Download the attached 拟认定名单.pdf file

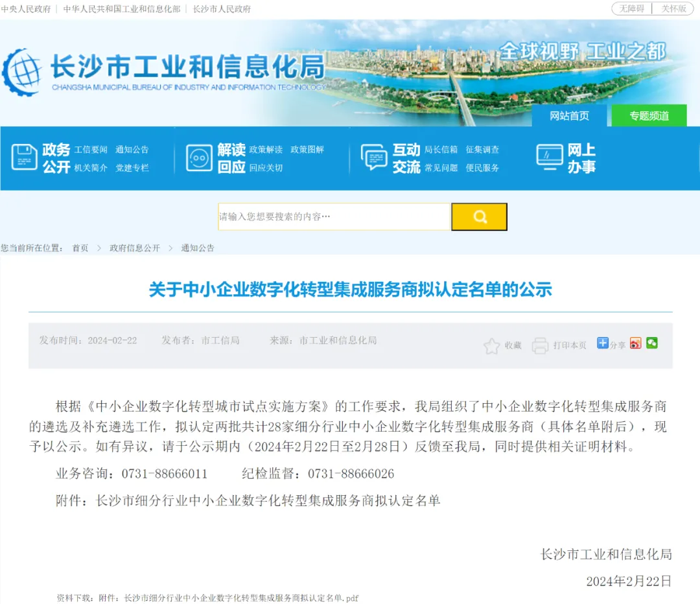[241, 598]
